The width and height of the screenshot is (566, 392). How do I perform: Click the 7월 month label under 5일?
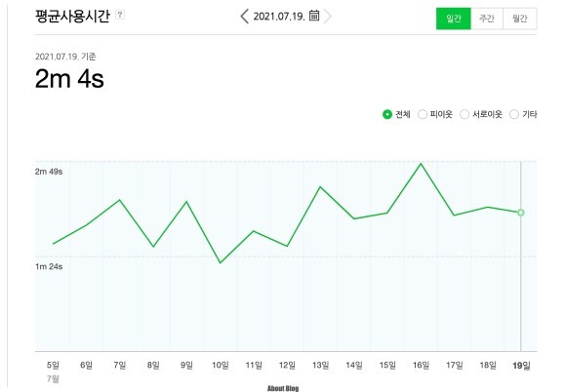point(53,379)
